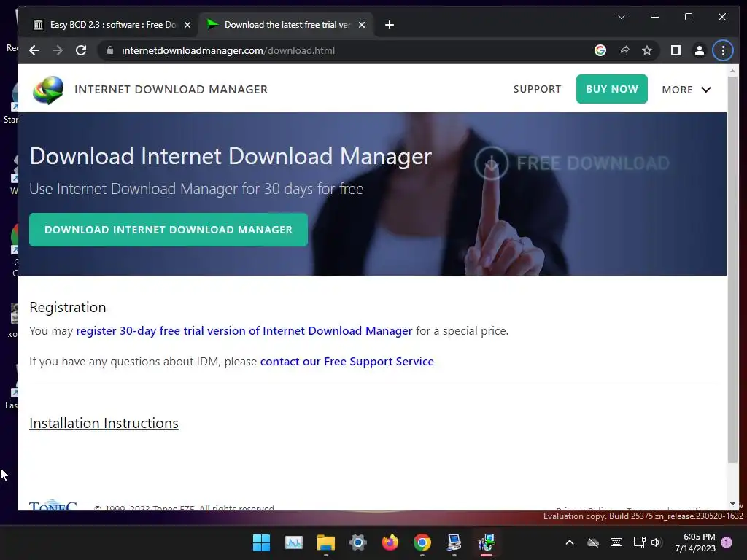Switch to Chrome in taskbar

point(422,542)
